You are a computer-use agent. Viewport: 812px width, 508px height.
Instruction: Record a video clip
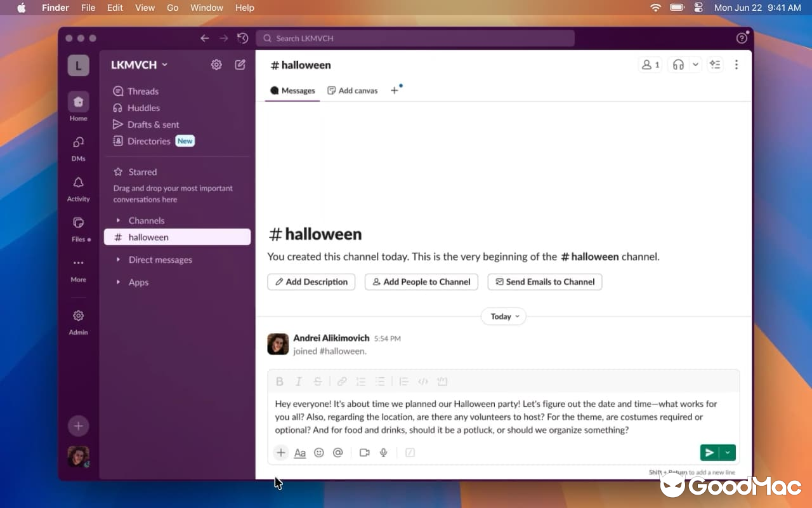tap(365, 453)
